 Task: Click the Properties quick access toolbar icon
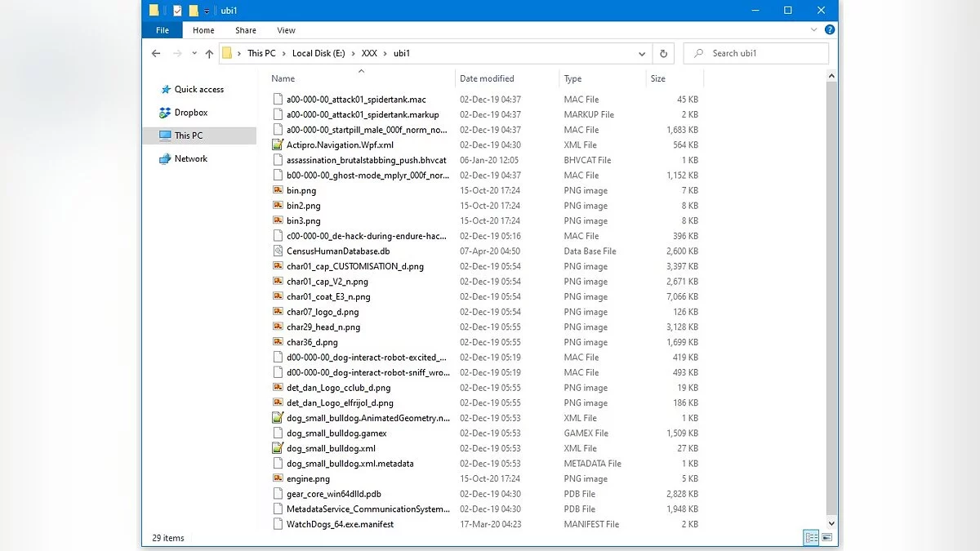coord(177,11)
